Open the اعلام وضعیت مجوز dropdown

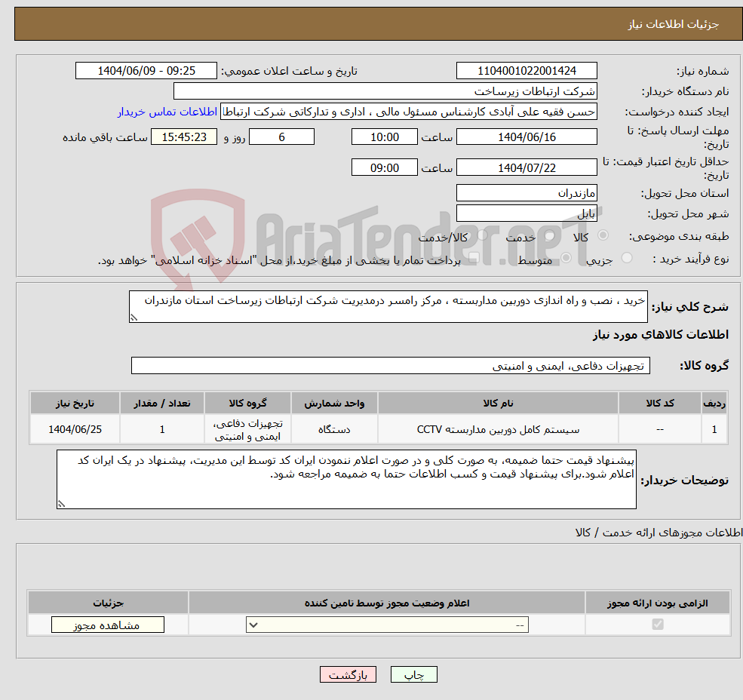[x=386, y=624]
